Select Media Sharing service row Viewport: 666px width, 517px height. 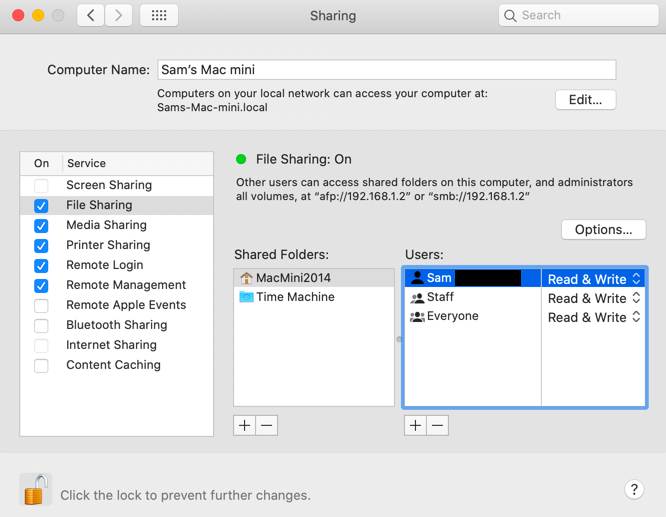pos(116,225)
